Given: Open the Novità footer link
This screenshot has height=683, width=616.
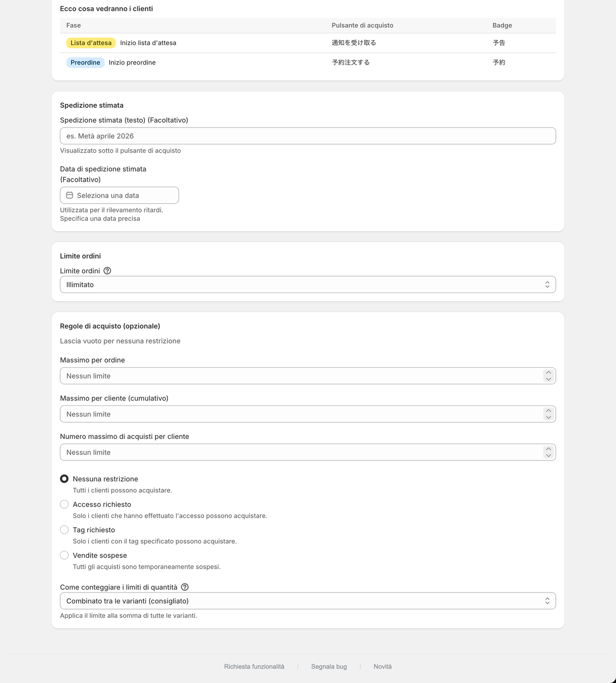Looking at the screenshot, I should [x=382, y=667].
